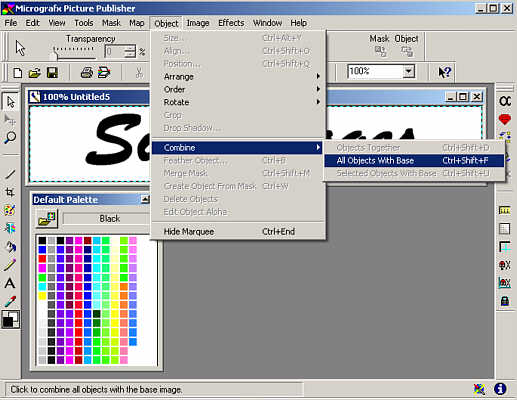Click status text about combining objects
This screenshot has height=400, width=517.
(x=96, y=389)
